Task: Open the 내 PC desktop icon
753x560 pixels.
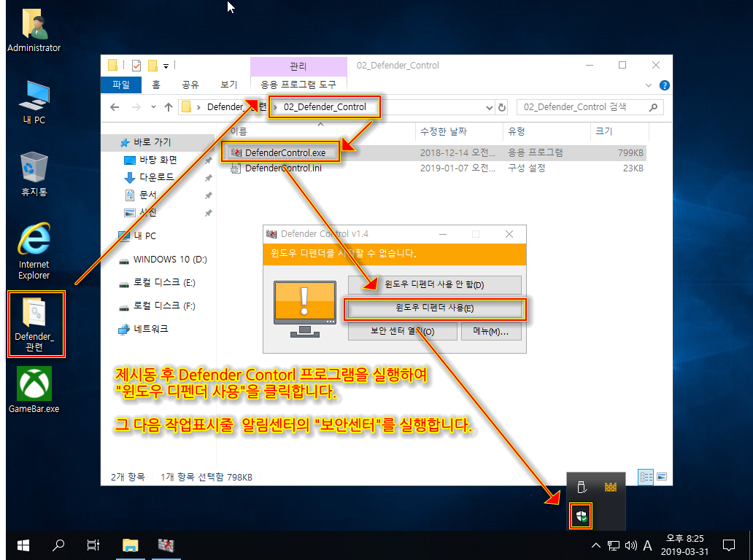Action: tap(34, 102)
